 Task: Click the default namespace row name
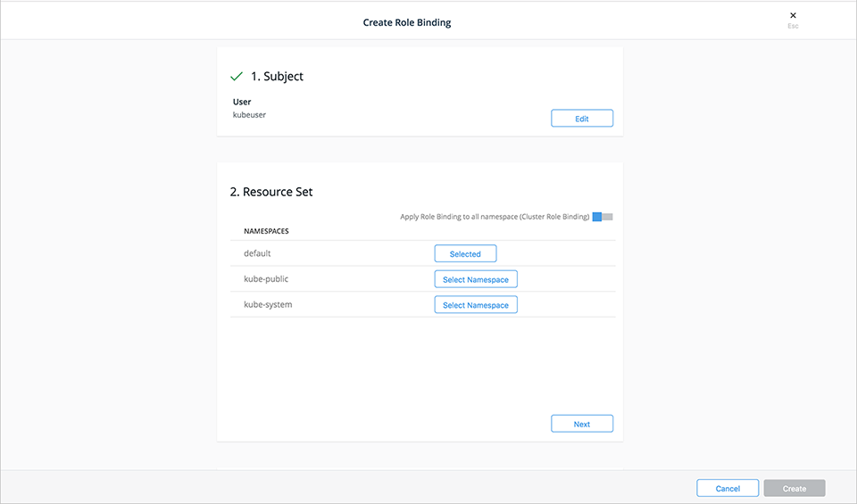257,254
